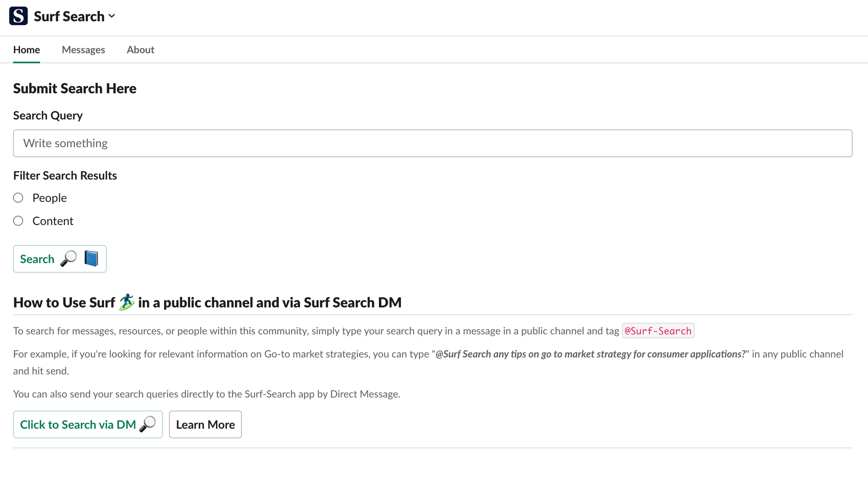Click the Search button to submit query
The image size is (868, 480).
point(59,258)
